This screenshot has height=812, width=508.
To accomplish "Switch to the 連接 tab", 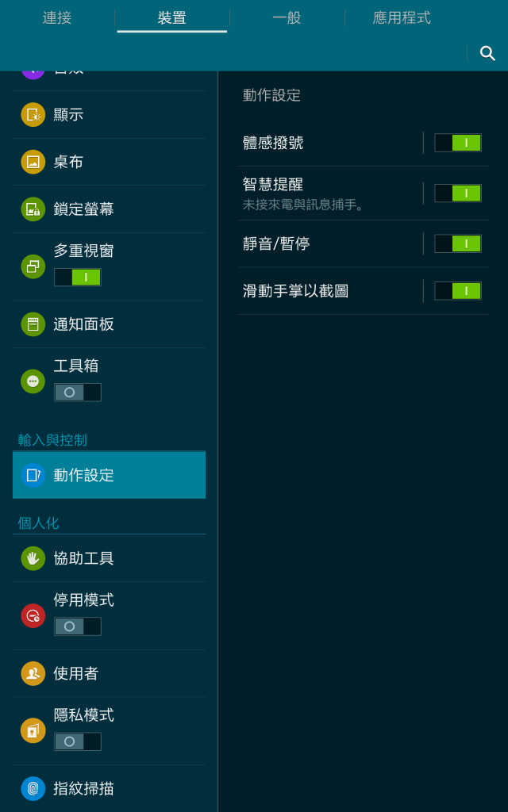I will pyautogui.click(x=57, y=17).
